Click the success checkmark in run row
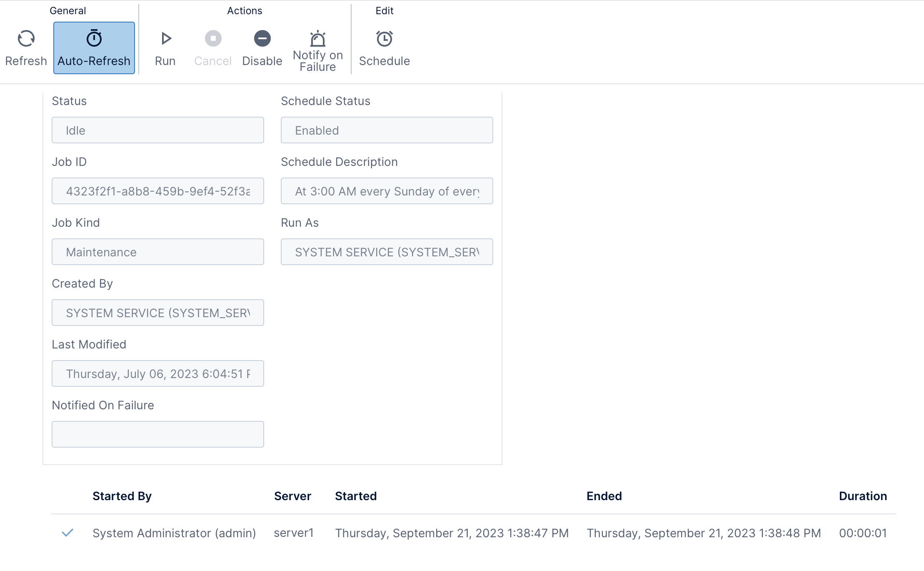This screenshot has height=571, width=924. pos(67,533)
